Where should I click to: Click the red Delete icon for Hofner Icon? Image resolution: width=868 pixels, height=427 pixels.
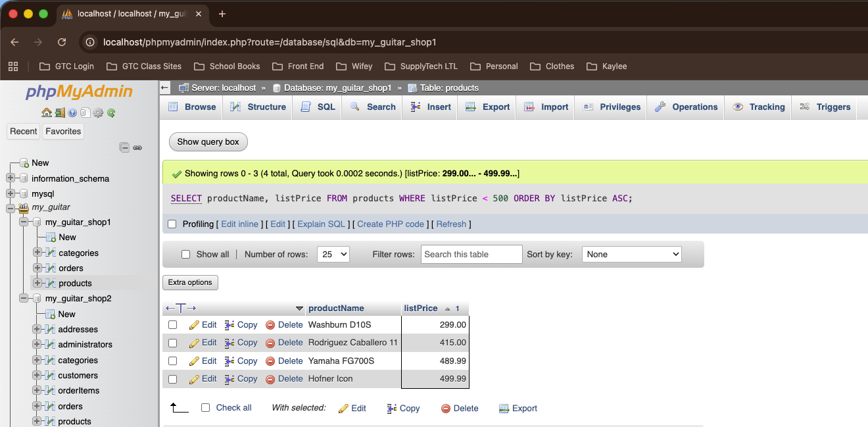tap(270, 379)
